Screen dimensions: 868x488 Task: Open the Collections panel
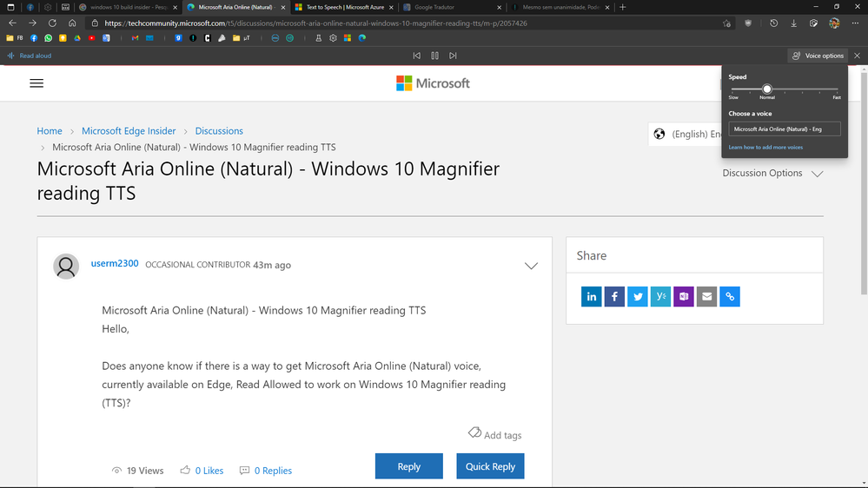813,23
